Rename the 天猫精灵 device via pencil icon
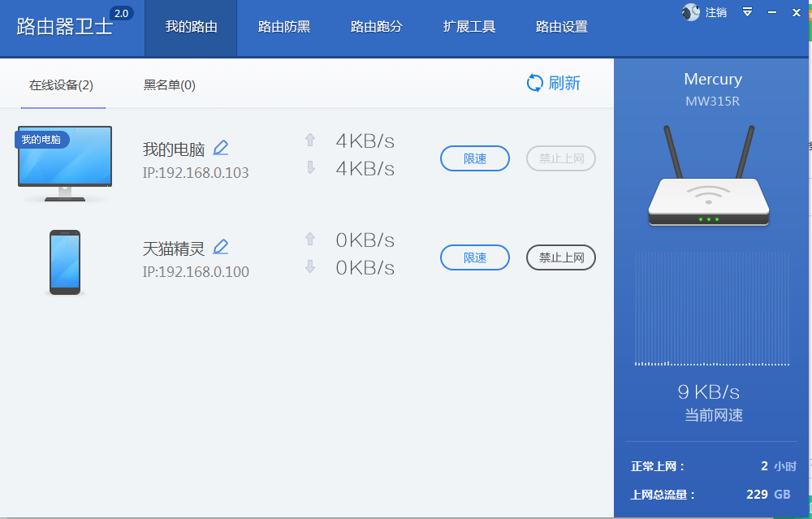This screenshot has height=519, width=812. 220,246
